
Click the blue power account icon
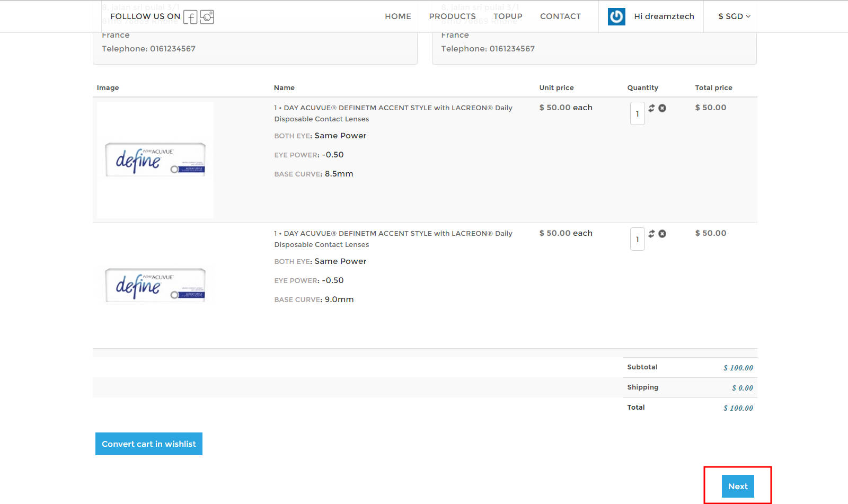pos(616,16)
